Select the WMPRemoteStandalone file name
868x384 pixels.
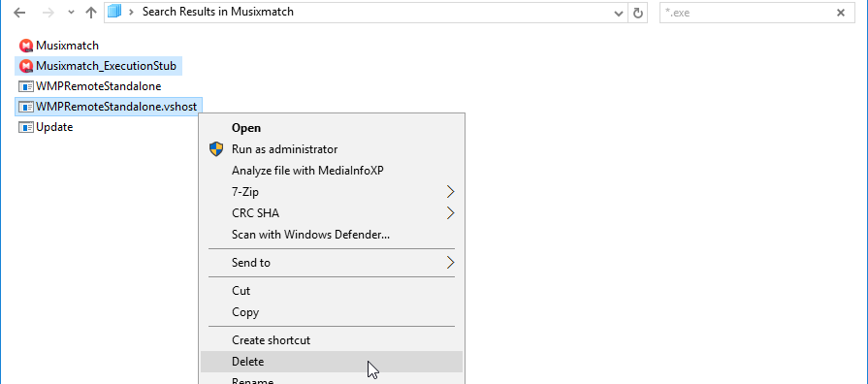pos(99,86)
